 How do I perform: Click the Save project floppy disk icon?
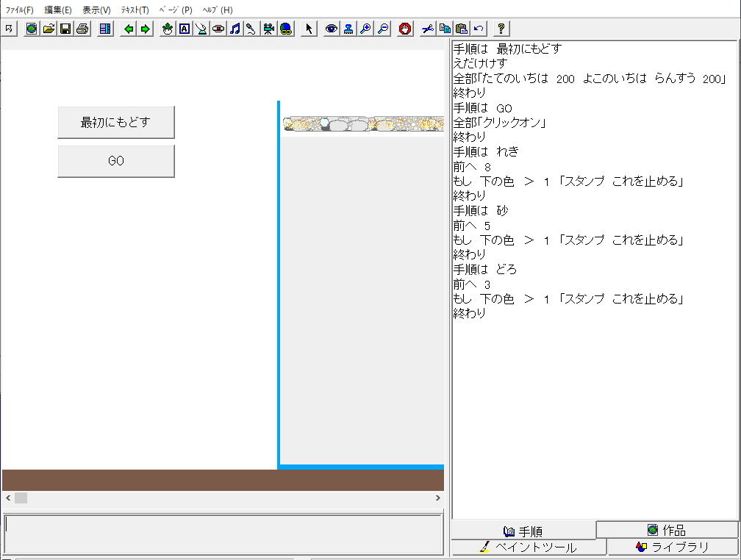[65, 29]
